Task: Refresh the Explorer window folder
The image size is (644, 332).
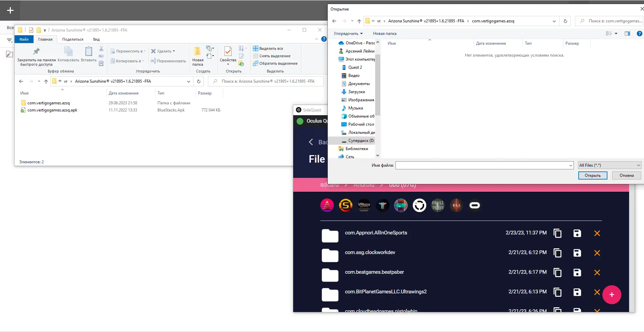Action: (x=199, y=81)
